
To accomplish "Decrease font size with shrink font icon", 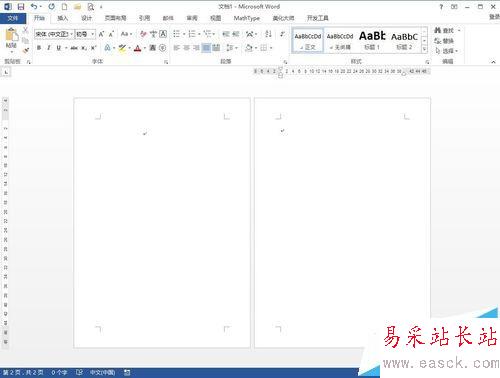I will [111, 34].
